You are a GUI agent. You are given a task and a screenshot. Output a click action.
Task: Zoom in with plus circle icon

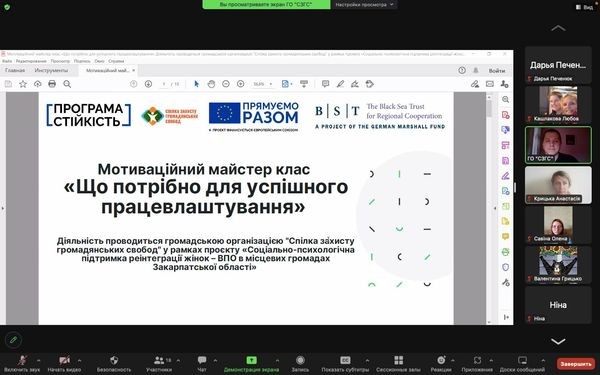[x=240, y=84]
